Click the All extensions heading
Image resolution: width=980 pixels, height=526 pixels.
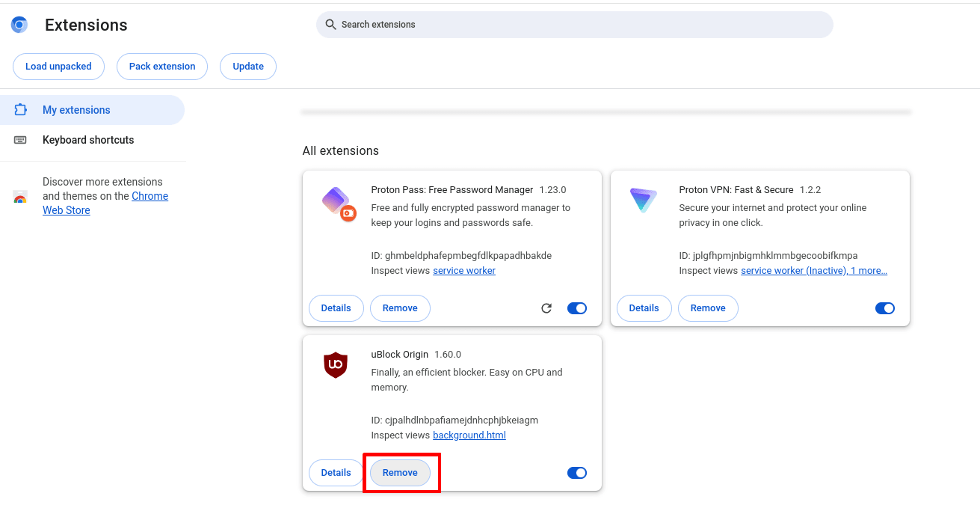(x=341, y=151)
